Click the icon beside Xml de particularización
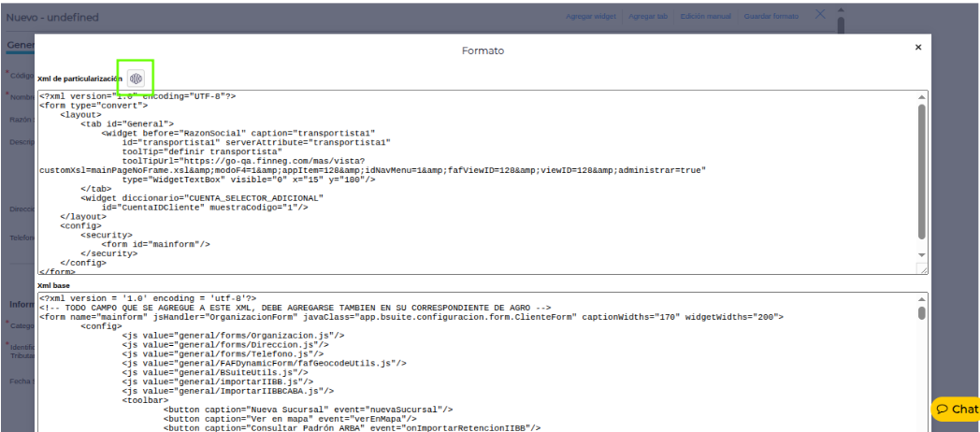The height and width of the screenshot is (432, 980). click(137, 79)
